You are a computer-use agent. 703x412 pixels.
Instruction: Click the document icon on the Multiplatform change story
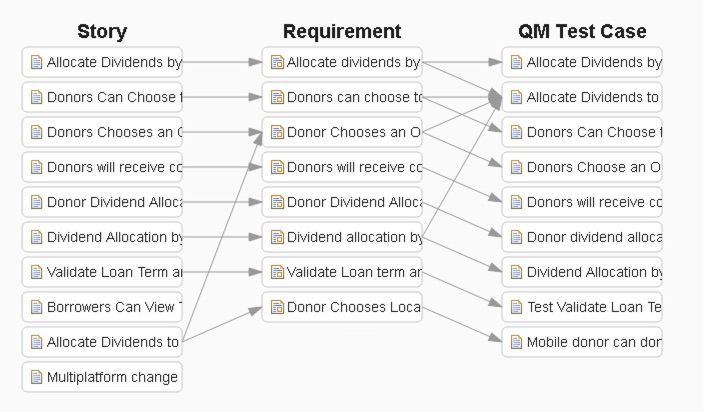click(37, 377)
